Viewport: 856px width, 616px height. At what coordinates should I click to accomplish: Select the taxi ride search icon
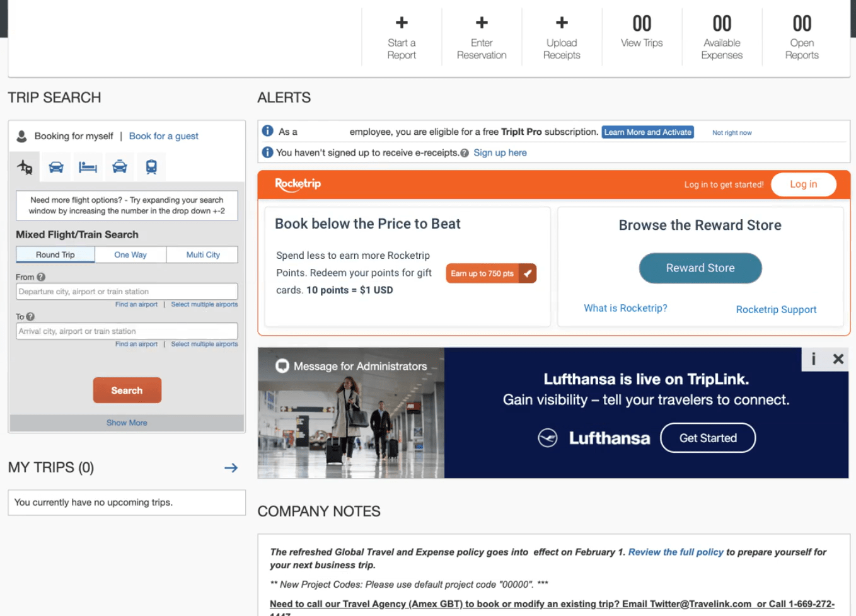[120, 167]
